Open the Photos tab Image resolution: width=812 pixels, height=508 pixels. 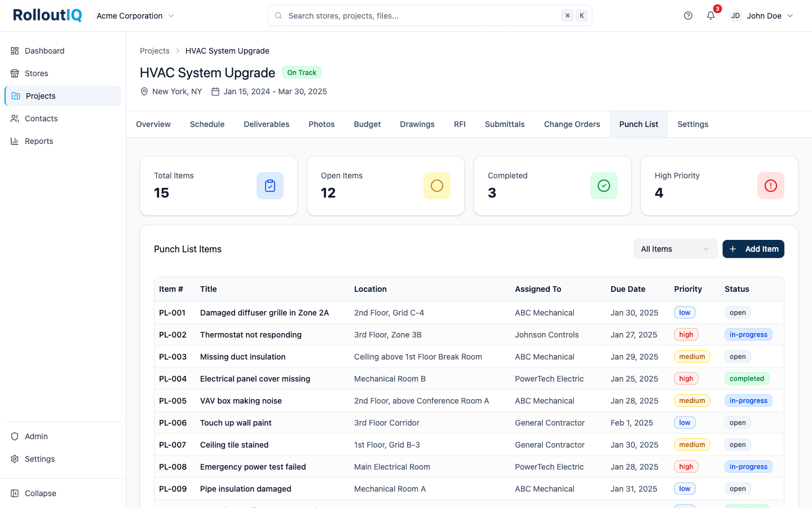pyautogui.click(x=321, y=124)
